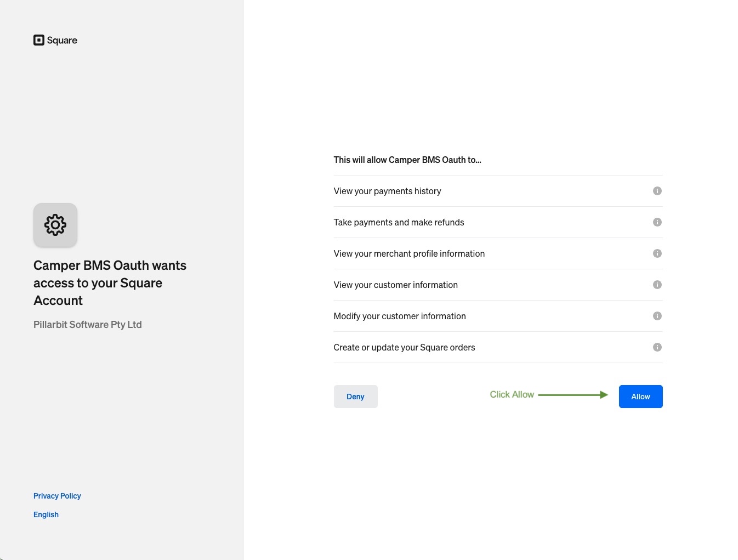Open info icon for Modify your customer information
Image resolution: width=738 pixels, height=560 pixels.
click(x=657, y=316)
